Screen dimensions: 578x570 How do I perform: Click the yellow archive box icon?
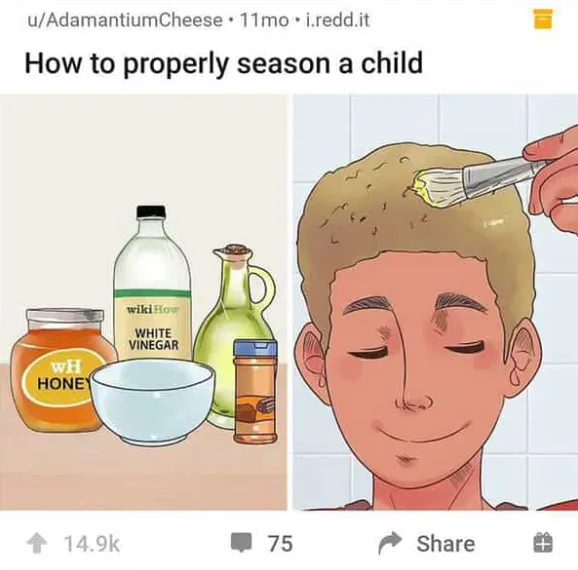(543, 19)
